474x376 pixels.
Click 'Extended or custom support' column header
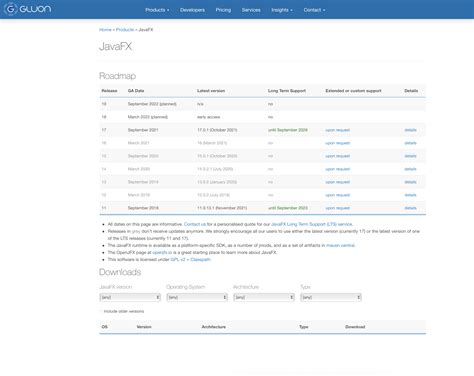click(x=353, y=91)
